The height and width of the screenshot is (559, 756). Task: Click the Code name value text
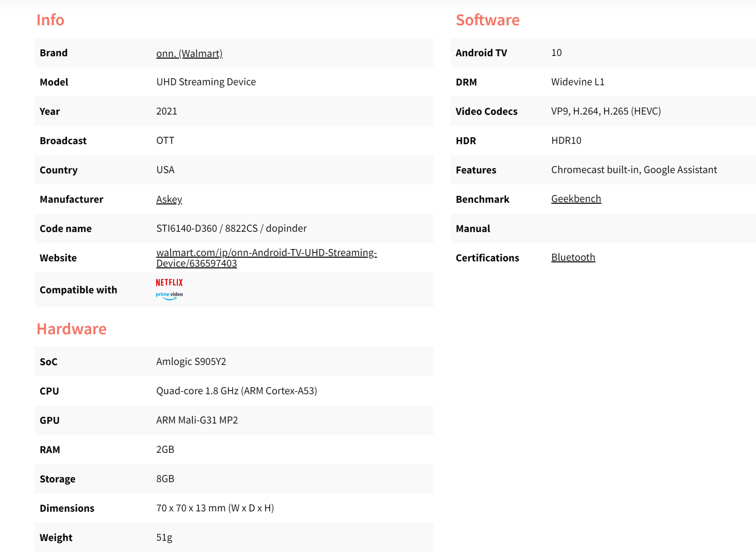click(x=231, y=228)
